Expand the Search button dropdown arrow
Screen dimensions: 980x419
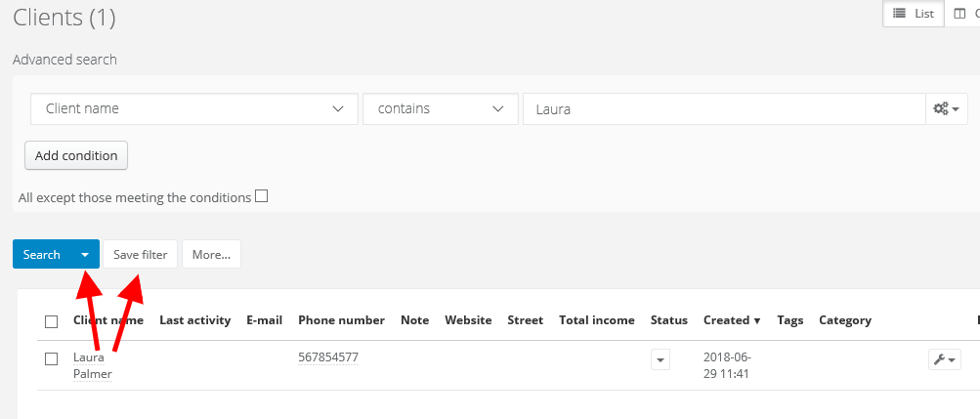pyautogui.click(x=85, y=255)
